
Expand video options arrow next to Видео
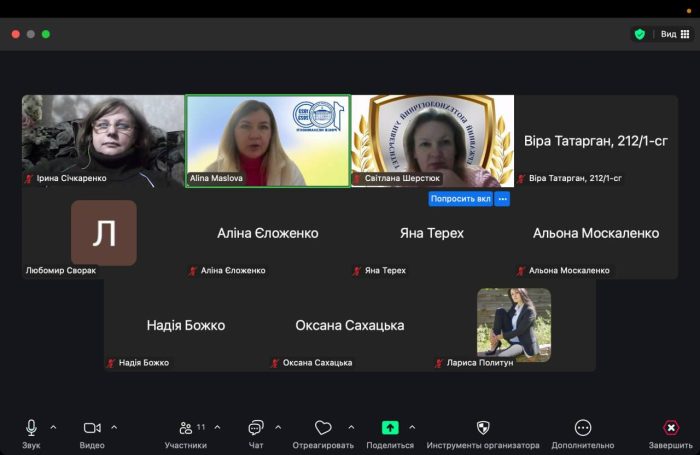114,427
